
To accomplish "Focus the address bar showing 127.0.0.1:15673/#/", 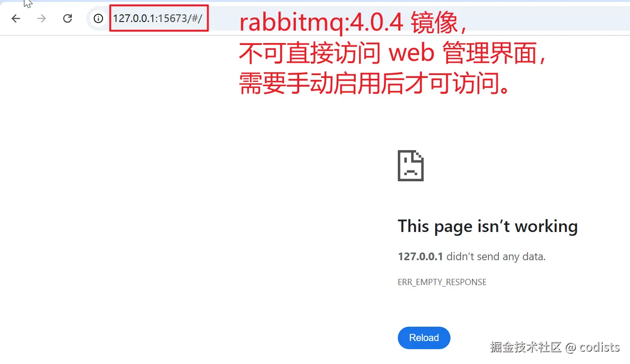I will point(359,19).
